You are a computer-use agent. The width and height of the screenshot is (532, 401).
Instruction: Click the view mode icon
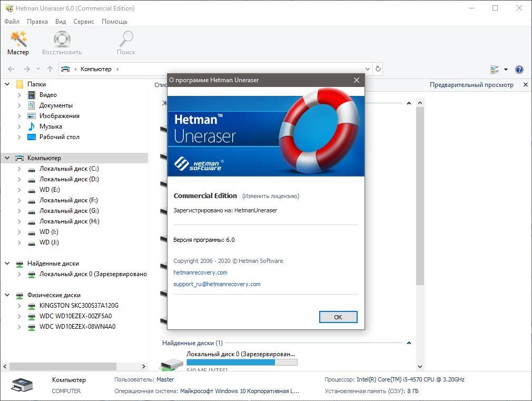tap(495, 69)
